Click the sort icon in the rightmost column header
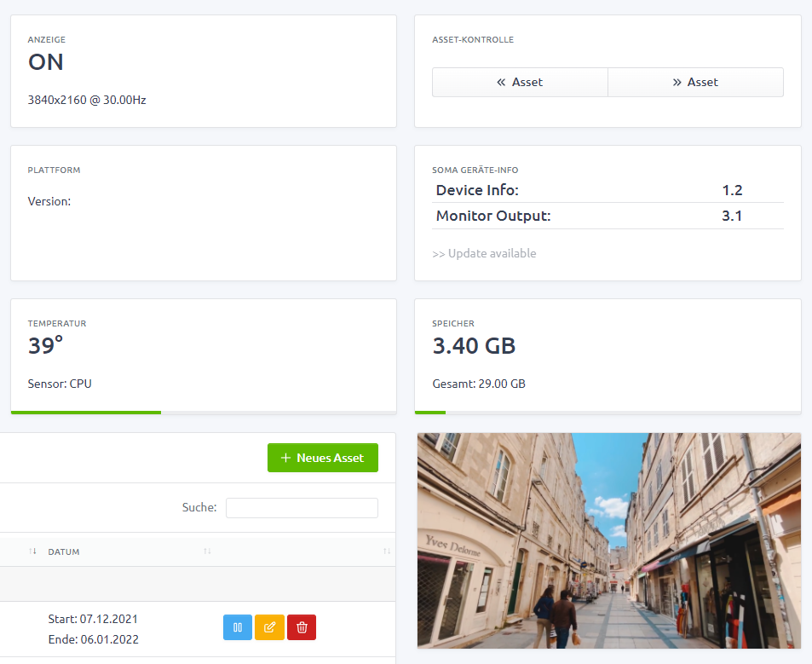812x664 pixels. click(388, 551)
